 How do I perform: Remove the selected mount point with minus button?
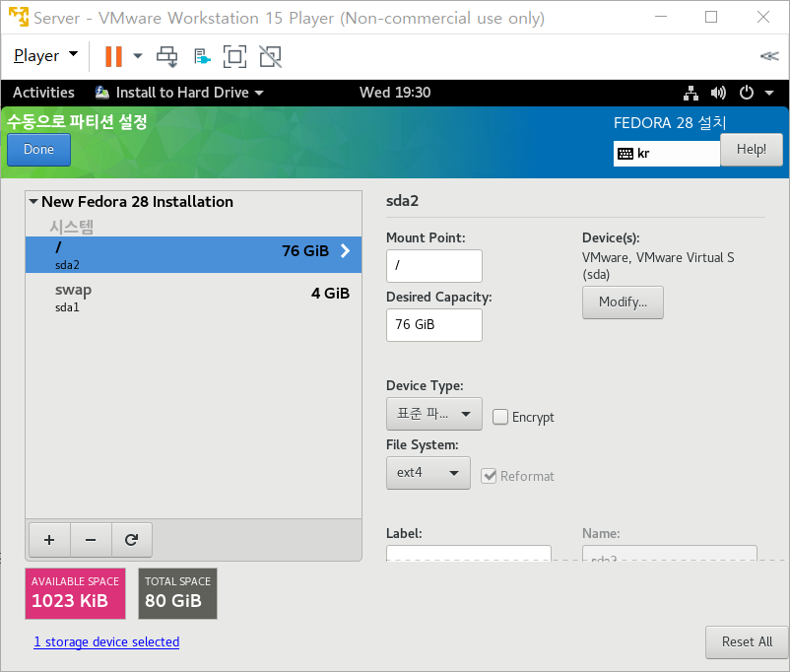pyautogui.click(x=91, y=540)
